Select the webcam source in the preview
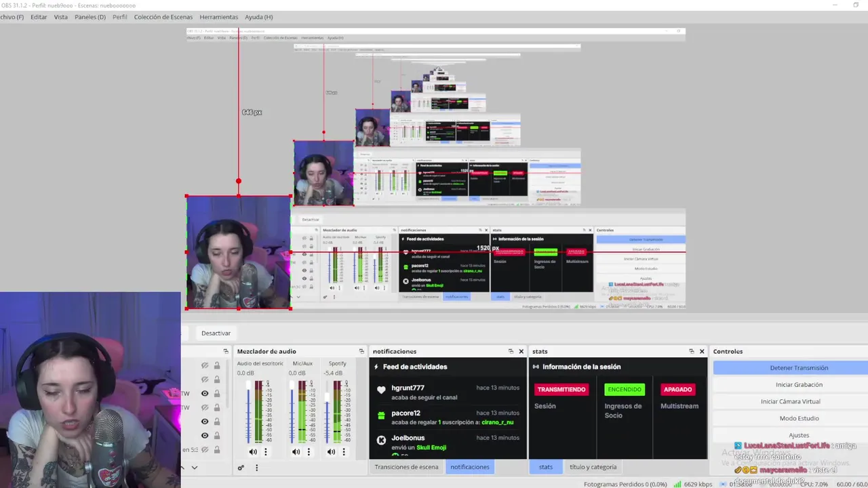The height and width of the screenshot is (488, 868). [239, 252]
